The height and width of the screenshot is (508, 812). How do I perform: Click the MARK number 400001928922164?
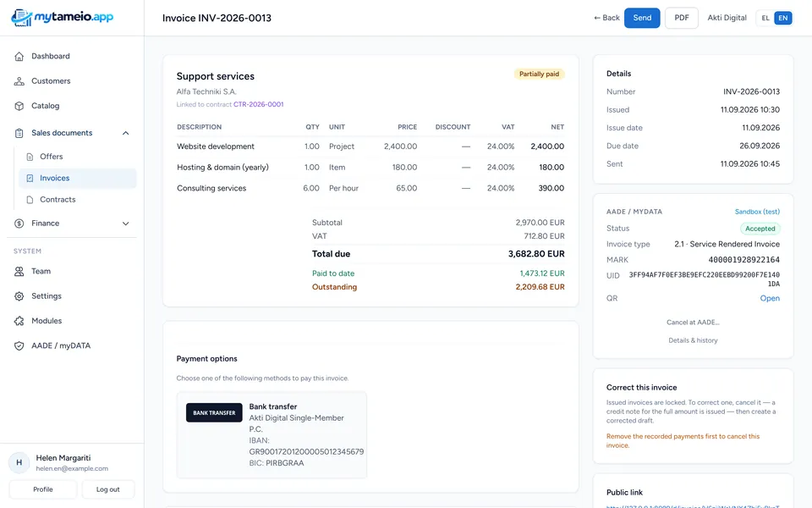pyautogui.click(x=744, y=260)
